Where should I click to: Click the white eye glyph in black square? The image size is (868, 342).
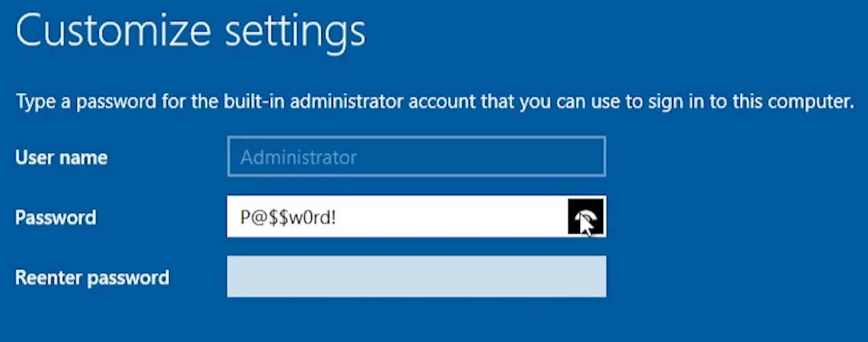(x=584, y=217)
